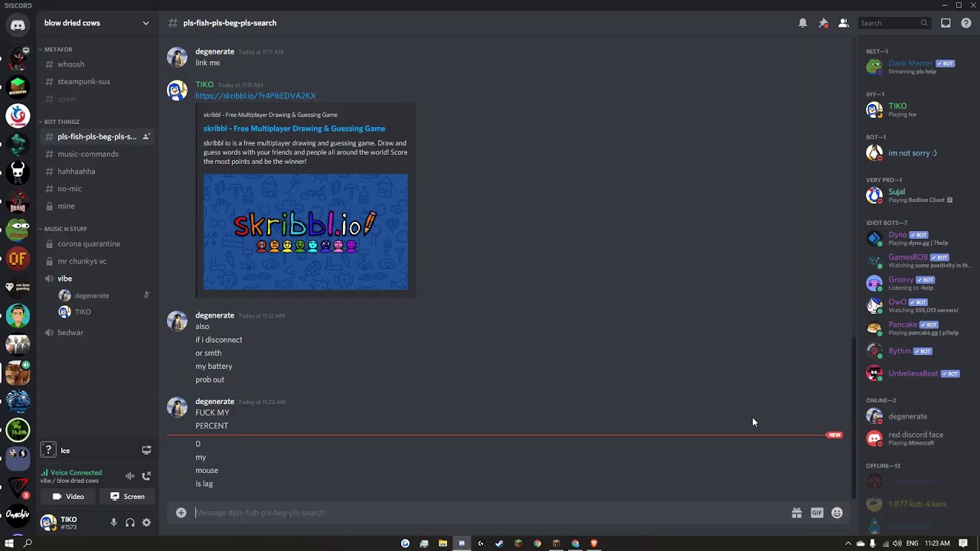Open Nitro gift icon
980x551 pixels.
pyautogui.click(x=796, y=513)
